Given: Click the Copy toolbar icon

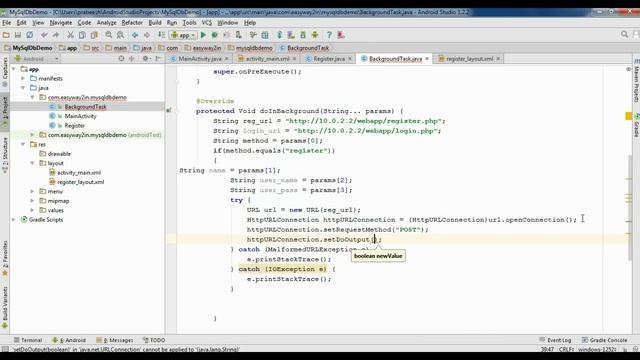Looking at the screenshot, I should point(82,35).
